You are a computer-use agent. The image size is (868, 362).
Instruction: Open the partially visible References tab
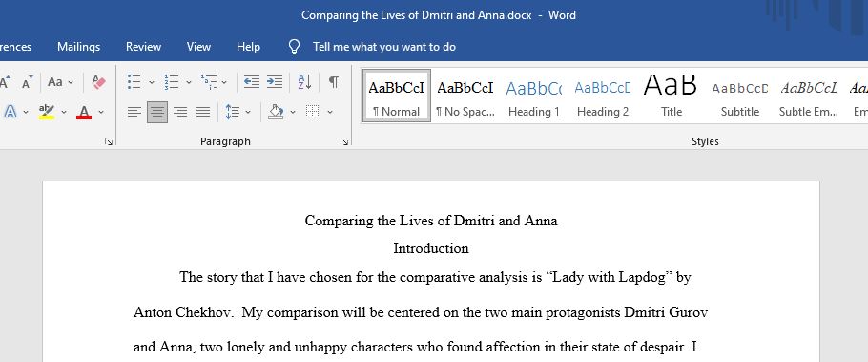click(x=15, y=47)
